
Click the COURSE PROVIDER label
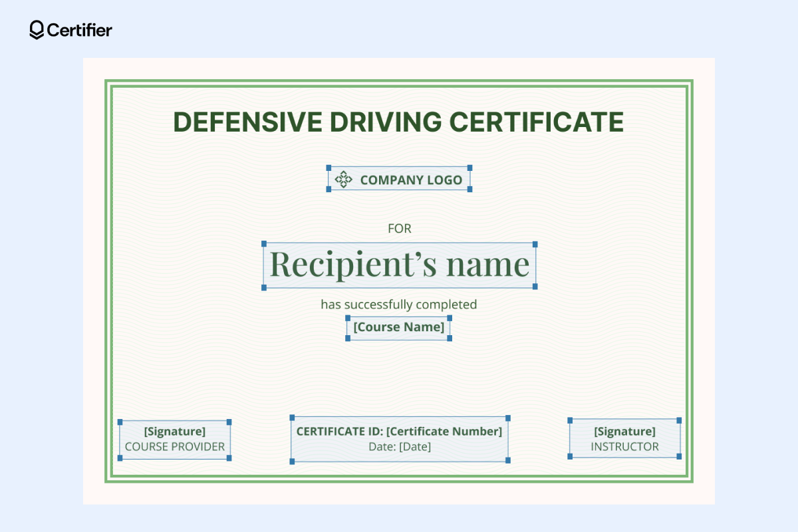click(175, 447)
